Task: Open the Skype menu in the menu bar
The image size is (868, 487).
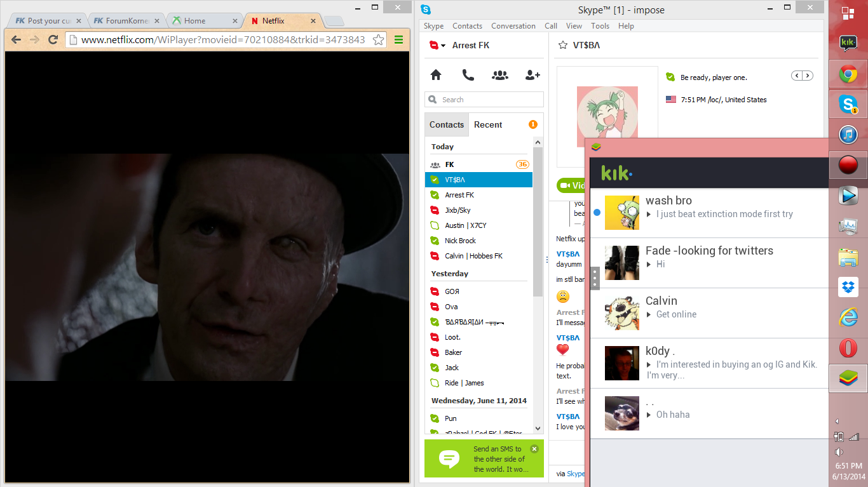Action: [x=434, y=26]
